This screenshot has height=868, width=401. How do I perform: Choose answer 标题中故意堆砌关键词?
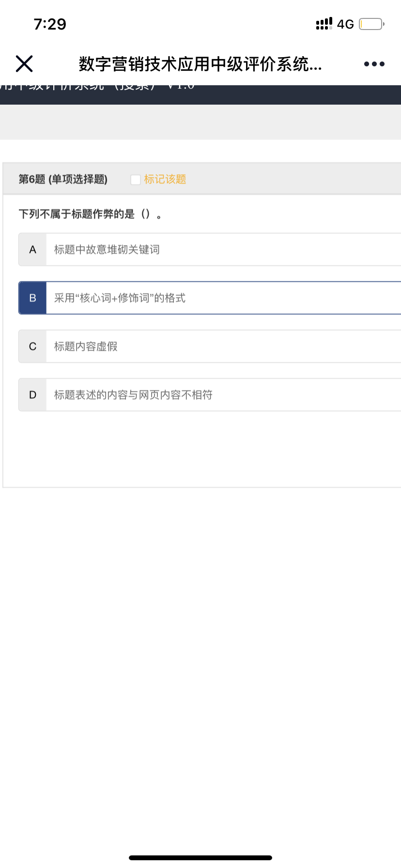pyautogui.click(x=107, y=249)
